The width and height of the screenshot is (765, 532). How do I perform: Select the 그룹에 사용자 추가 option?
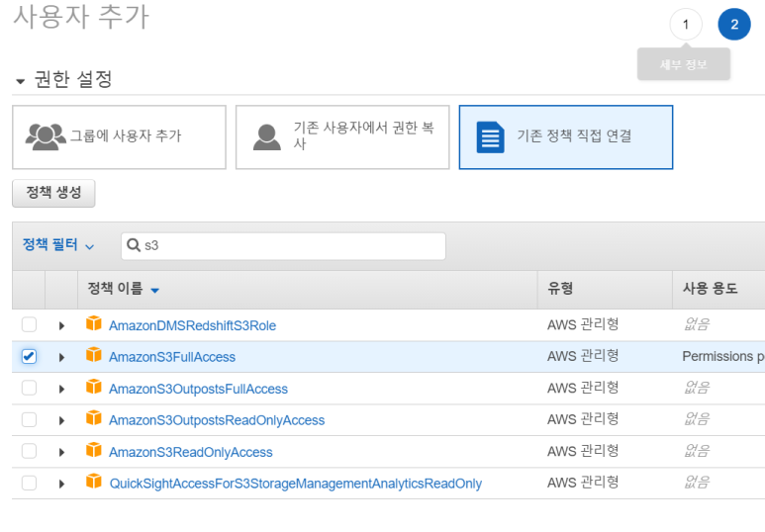coord(119,137)
